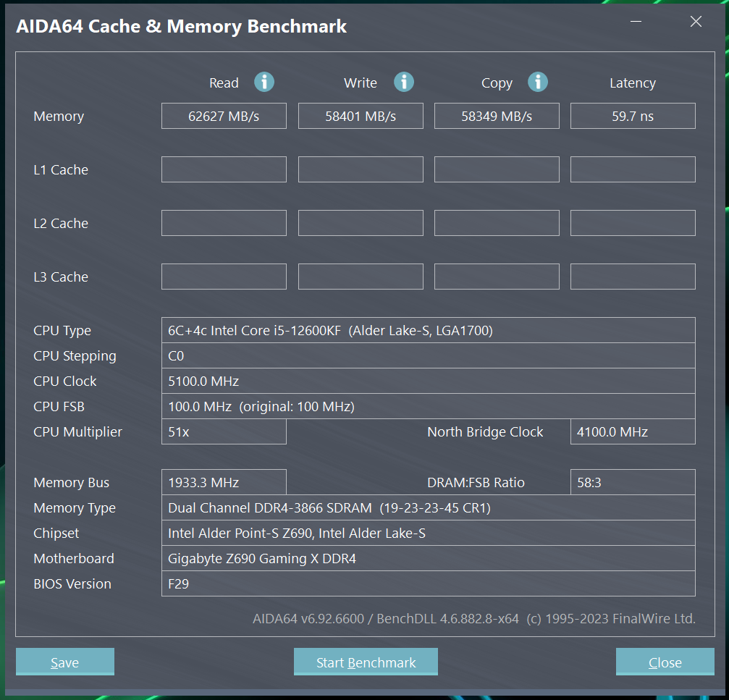Close window using X icon
The height and width of the screenshot is (700, 729).
tap(696, 22)
